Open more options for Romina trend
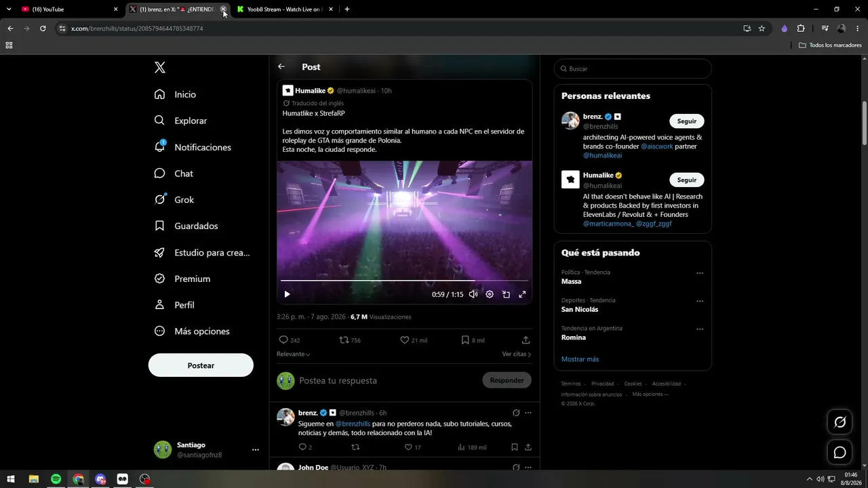Screen dimensions: 868x488 (700, 329)
